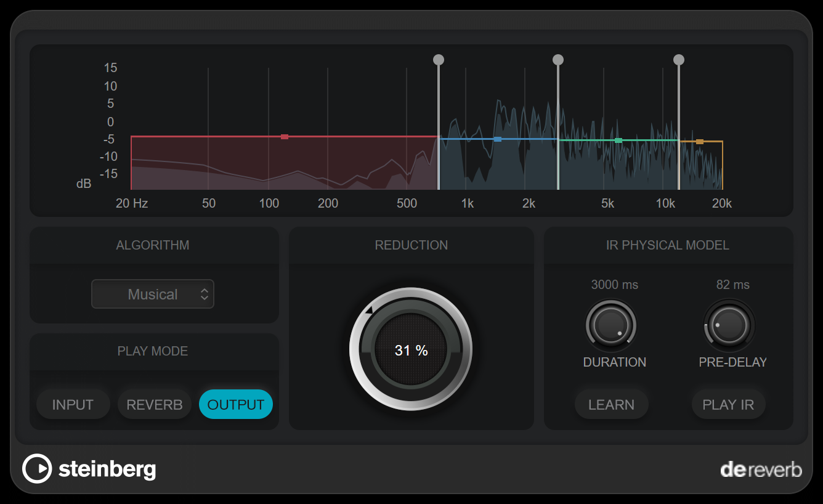Viewport: 823px width, 504px height.
Task: Select REVERB play mode
Action: pos(155,405)
